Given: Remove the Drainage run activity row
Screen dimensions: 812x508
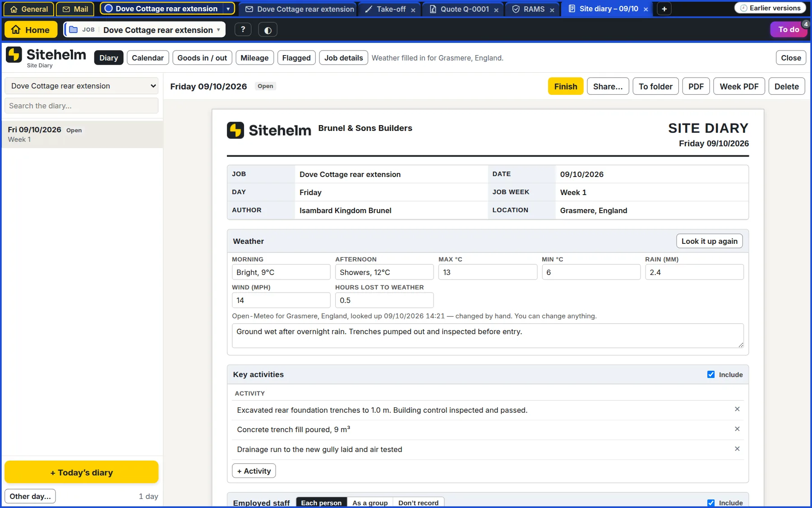Looking at the screenshot, I should (x=737, y=449).
